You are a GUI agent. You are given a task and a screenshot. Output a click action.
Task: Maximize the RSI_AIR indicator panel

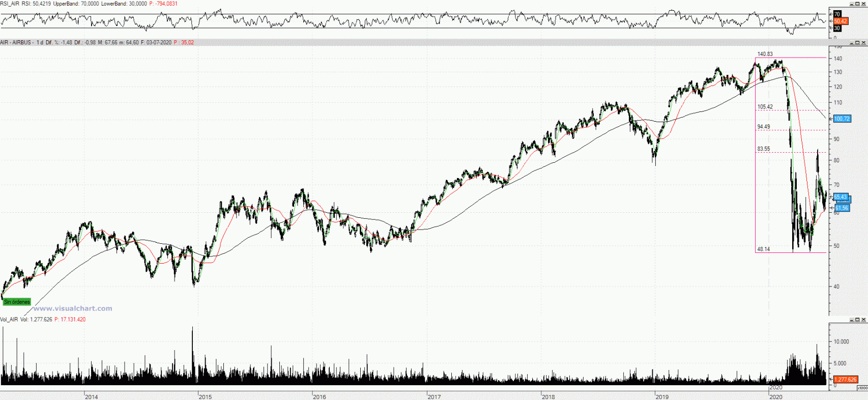point(857,4)
